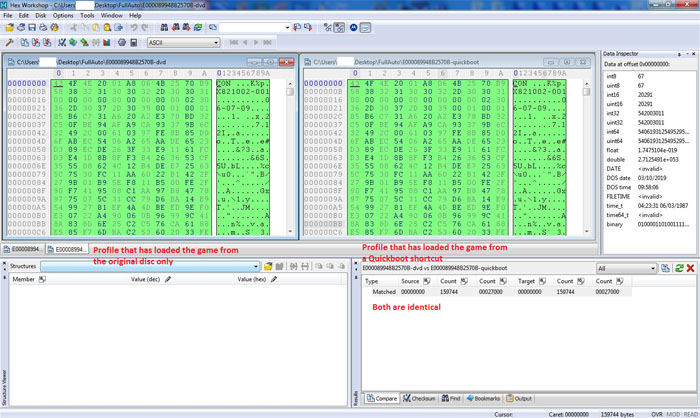Open the Tools menu
The image size is (700, 418).
point(87,16)
